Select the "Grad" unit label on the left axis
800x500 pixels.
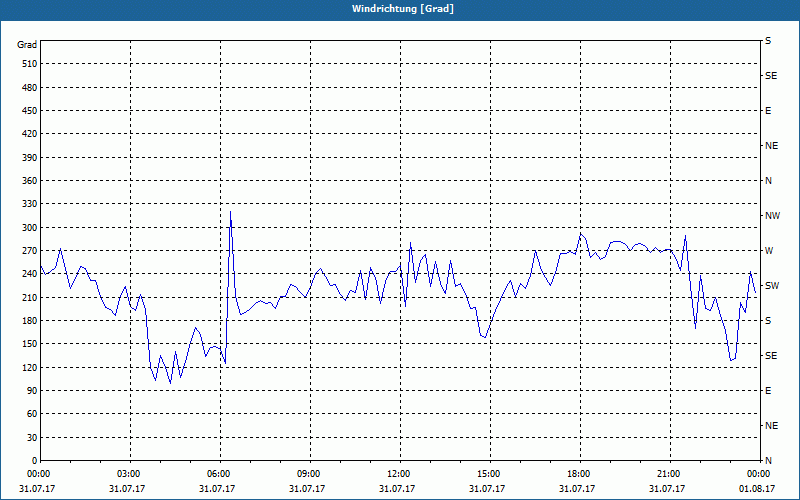(x=27, y=45)
